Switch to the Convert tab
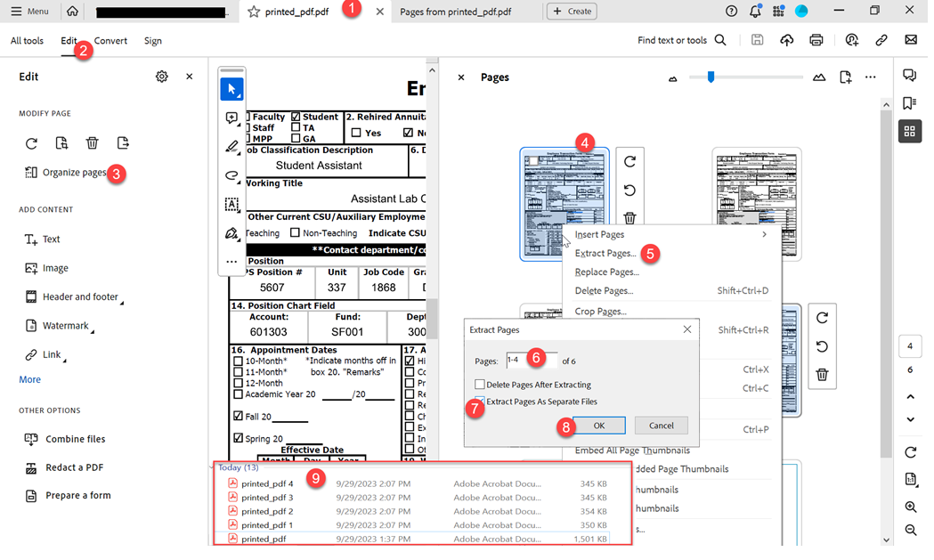 [x=110, y=40]
